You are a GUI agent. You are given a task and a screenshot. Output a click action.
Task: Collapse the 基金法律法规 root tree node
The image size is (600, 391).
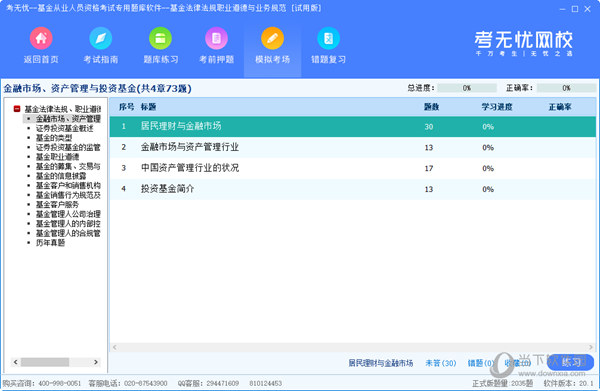click(x=17, y=109)
